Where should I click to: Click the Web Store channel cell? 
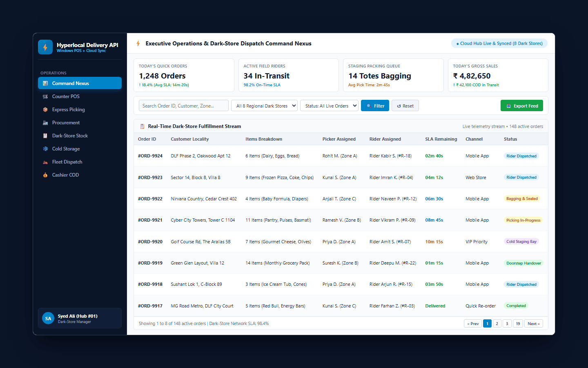[476, 177]
